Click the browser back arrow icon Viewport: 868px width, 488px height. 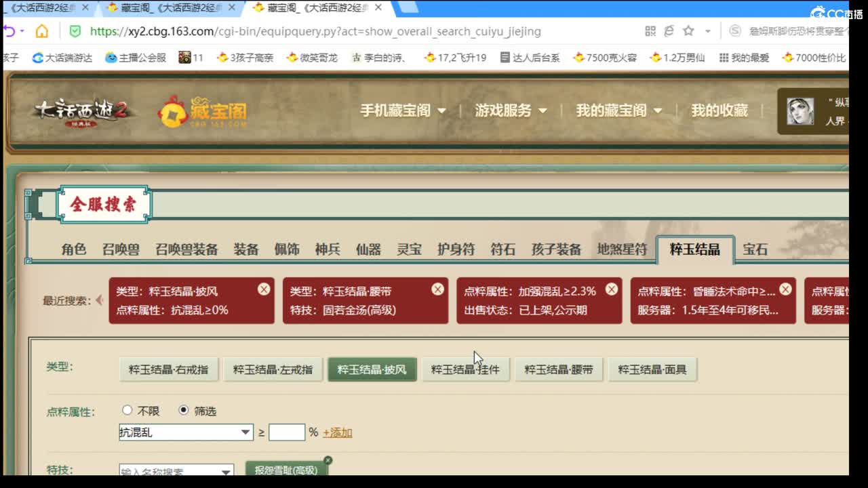coord(9,31)
